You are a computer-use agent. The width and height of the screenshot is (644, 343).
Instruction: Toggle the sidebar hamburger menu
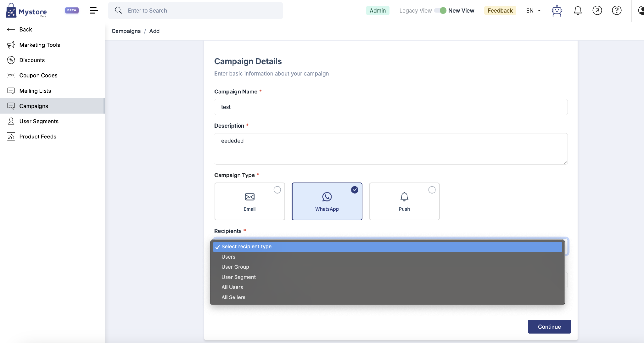[x=94, y=10]
